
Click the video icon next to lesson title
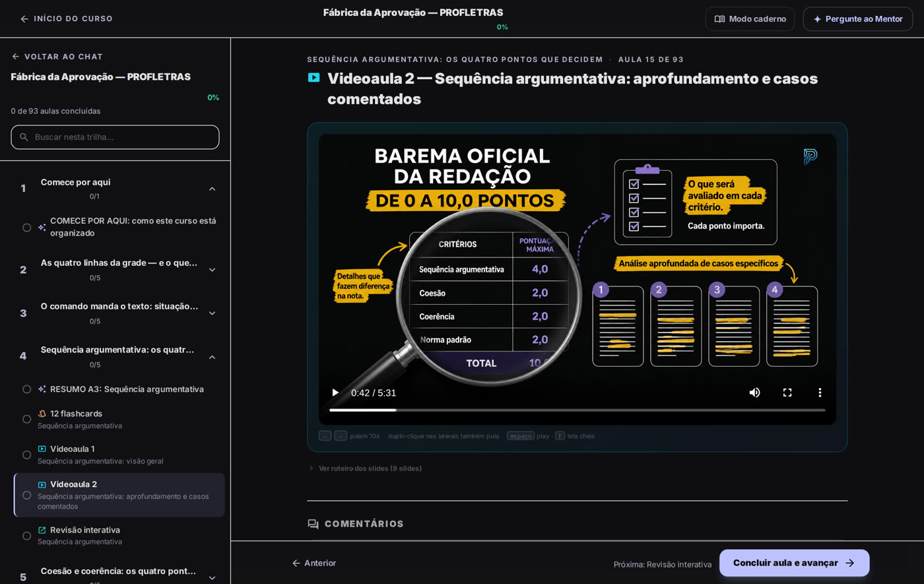314,78
